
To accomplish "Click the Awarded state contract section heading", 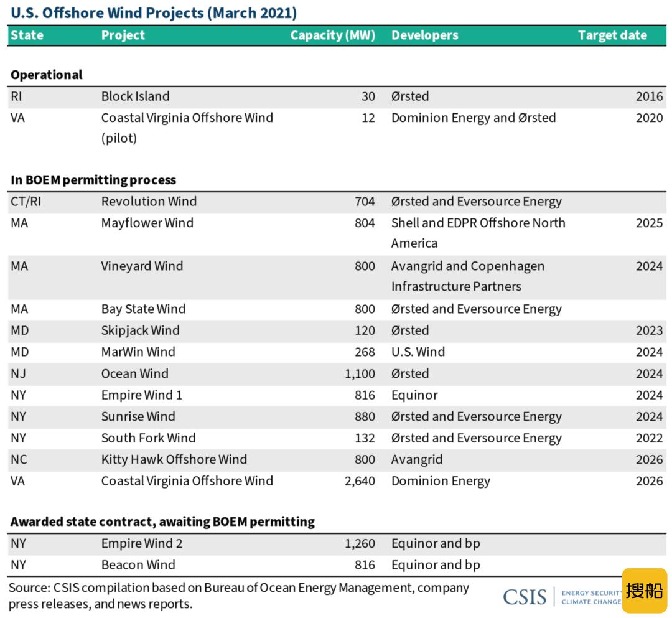I will tap(162, 521).
